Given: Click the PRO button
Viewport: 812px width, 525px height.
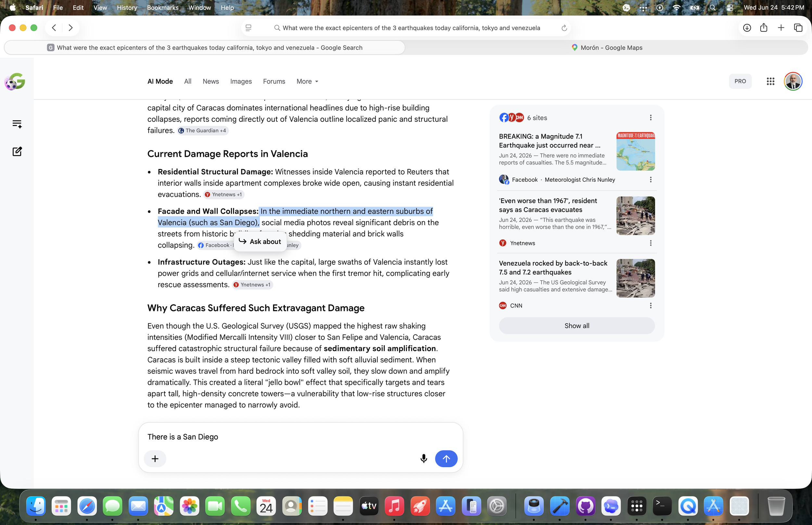Looking at the screenshot, I should [740, 81].
